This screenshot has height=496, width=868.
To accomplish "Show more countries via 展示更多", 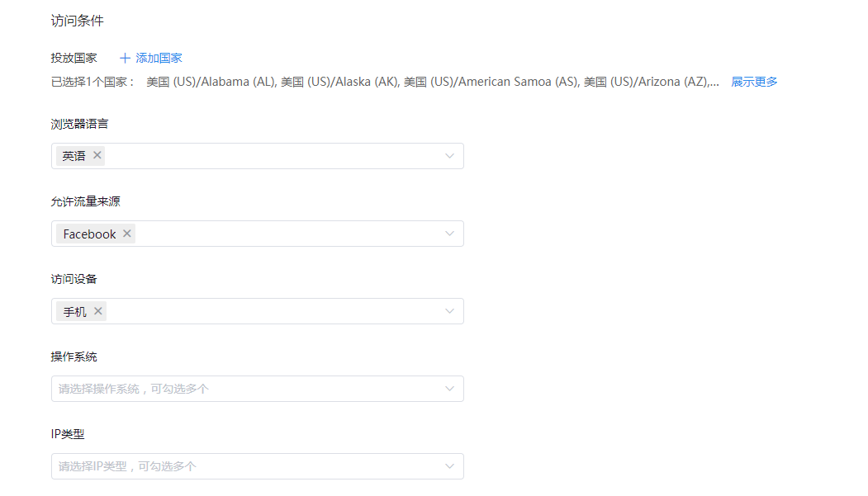I will tap(754, 82).
